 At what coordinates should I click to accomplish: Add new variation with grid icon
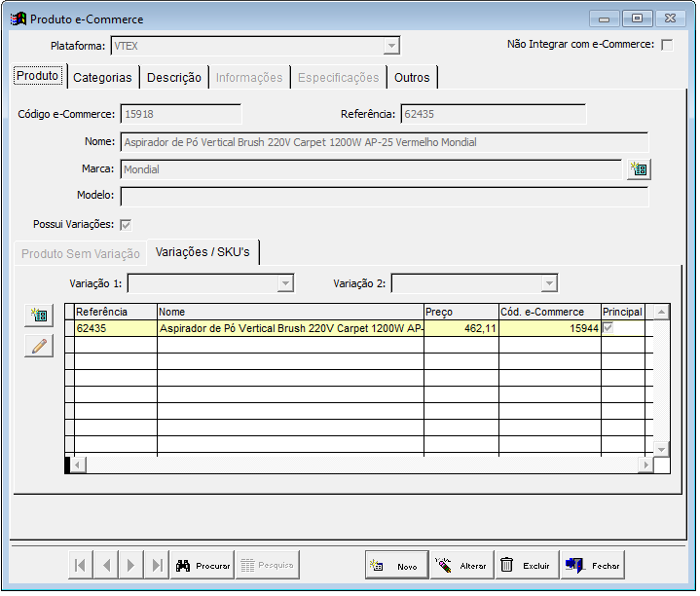point(39,317)
